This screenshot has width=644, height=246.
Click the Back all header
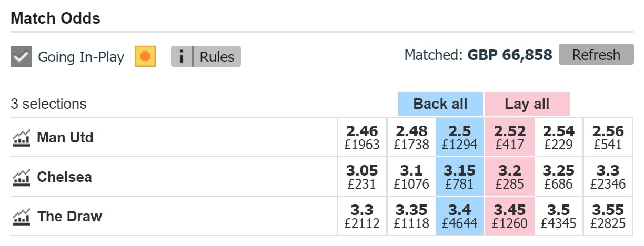tap(440, 104)
